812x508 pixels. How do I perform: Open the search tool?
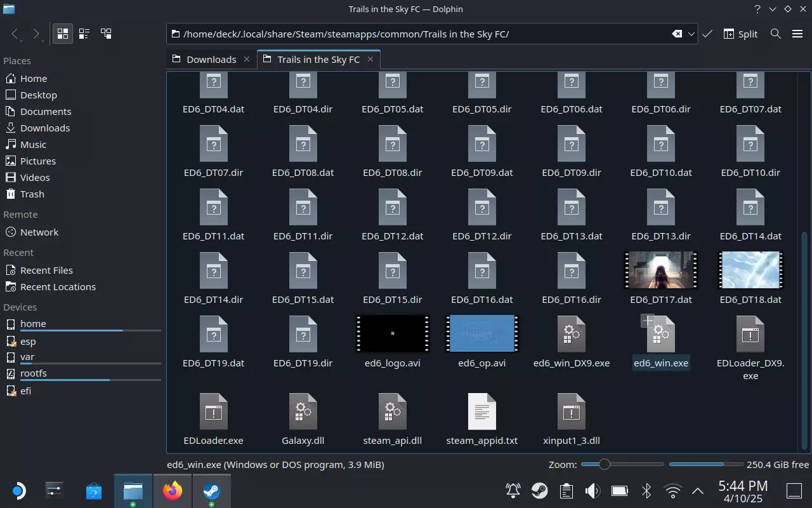pyautogui.click(x=775, y=34)
